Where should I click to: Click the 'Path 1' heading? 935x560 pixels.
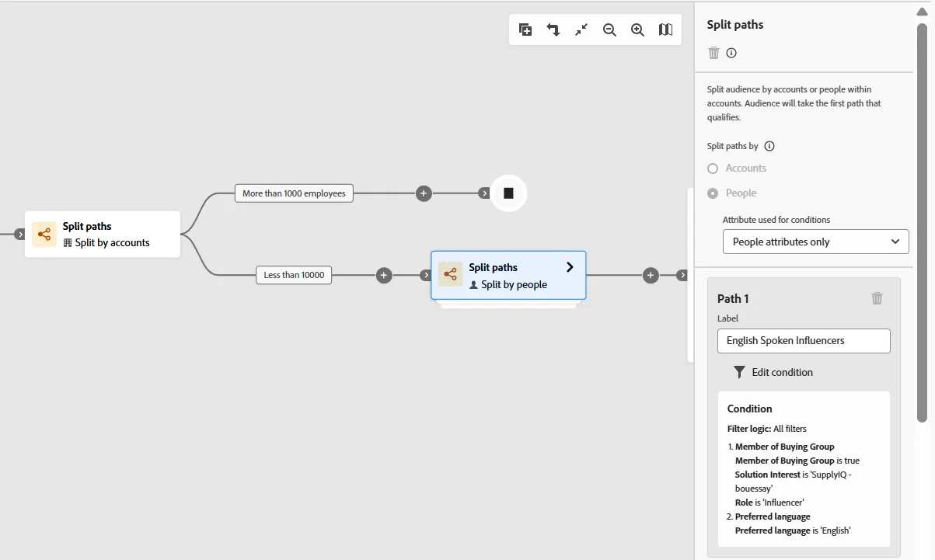(733, 299)
